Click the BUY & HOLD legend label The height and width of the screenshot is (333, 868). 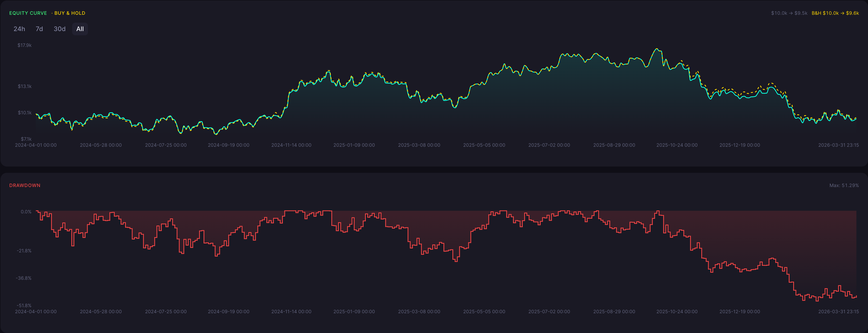click(x=70, y=13)
